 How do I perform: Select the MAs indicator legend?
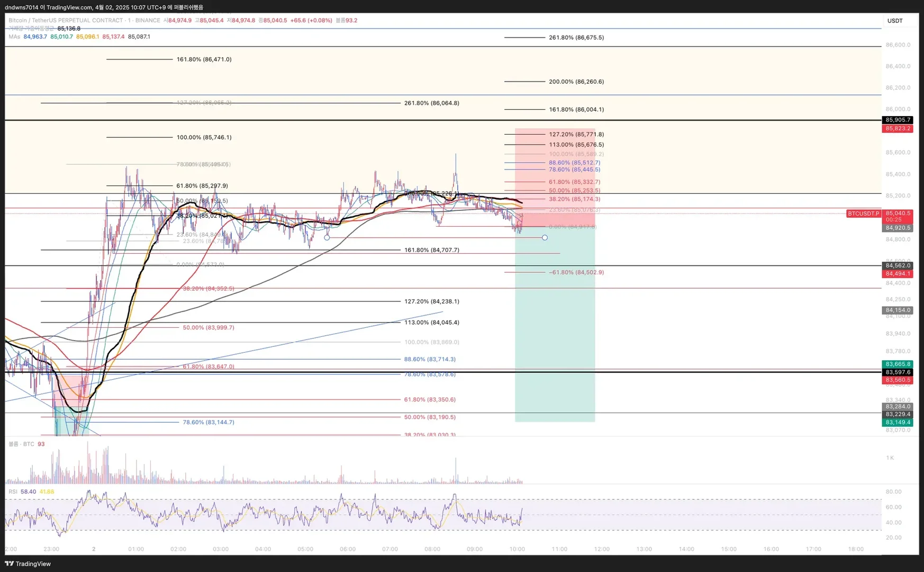(x=14, y=37)
